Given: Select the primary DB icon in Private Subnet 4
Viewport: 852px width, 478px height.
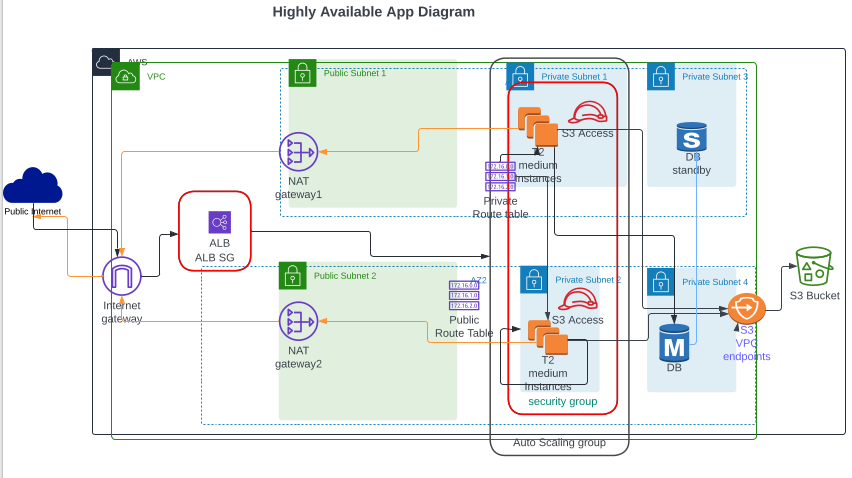Looking at the screenshot, I should [x=675, y=342].
